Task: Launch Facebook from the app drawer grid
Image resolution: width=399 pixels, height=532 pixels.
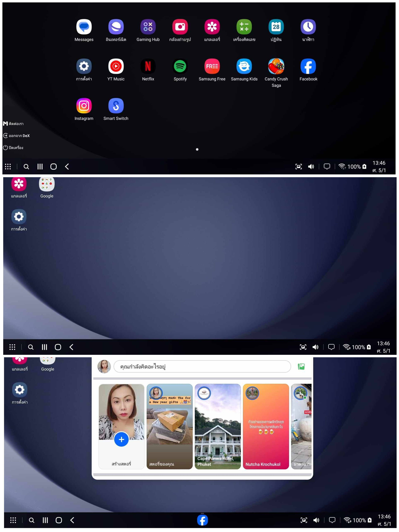Action: click(308, 66)
